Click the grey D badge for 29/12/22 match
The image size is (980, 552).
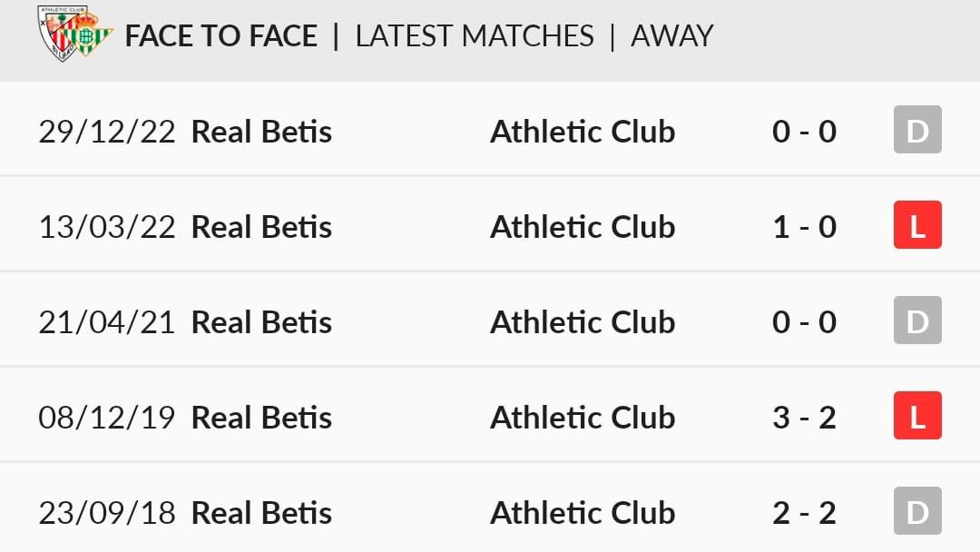point(917,130)
